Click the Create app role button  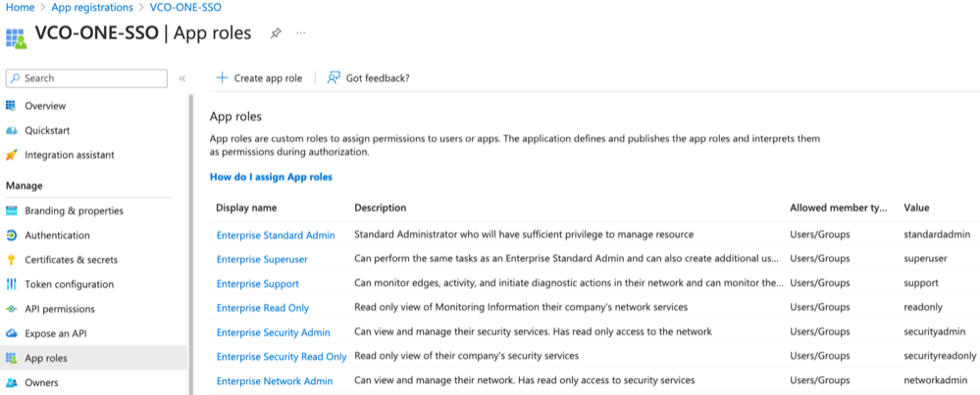point(259,78)
